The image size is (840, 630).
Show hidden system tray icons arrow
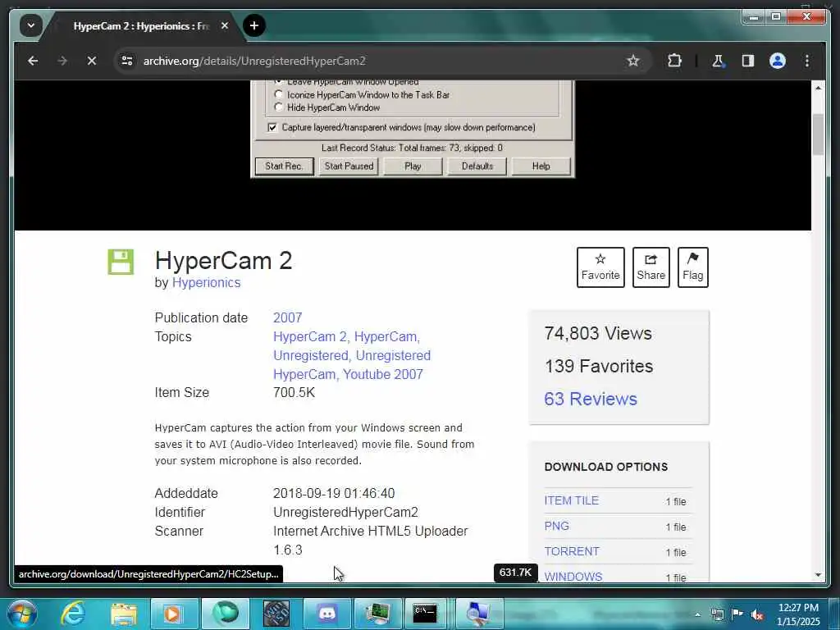[697, 614]
